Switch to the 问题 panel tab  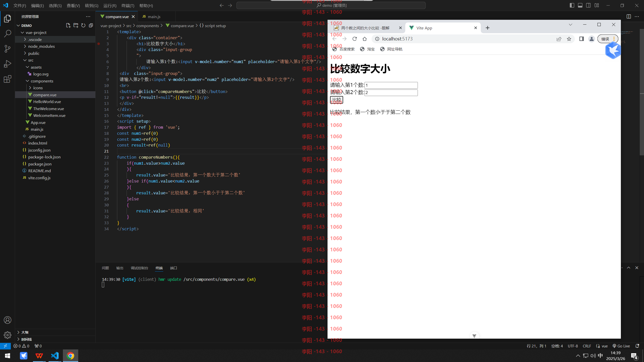tap(105, 268)
